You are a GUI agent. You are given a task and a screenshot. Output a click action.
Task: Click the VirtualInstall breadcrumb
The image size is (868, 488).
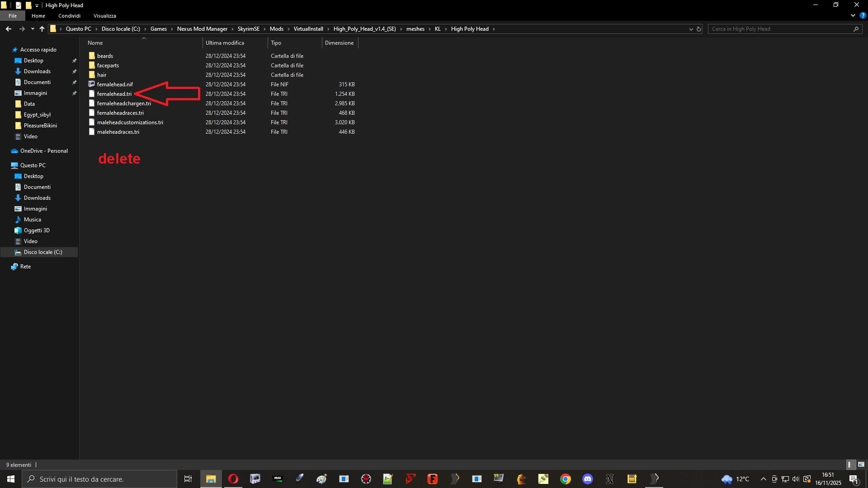(308, 29)
